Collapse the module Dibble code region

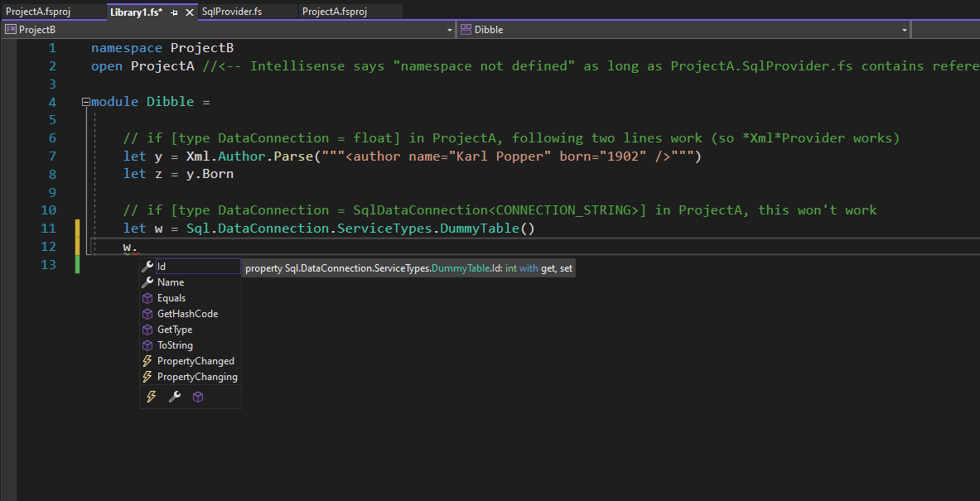pos(85,101)
